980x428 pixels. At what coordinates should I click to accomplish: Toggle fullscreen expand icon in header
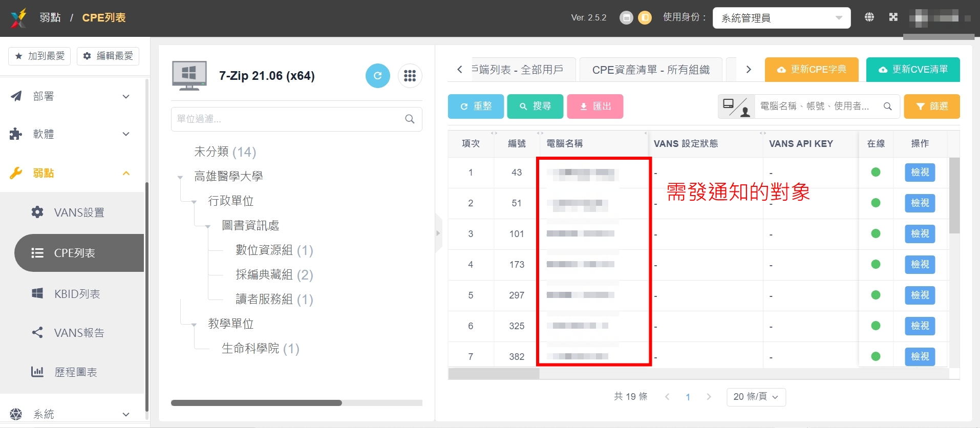(893, 17)
